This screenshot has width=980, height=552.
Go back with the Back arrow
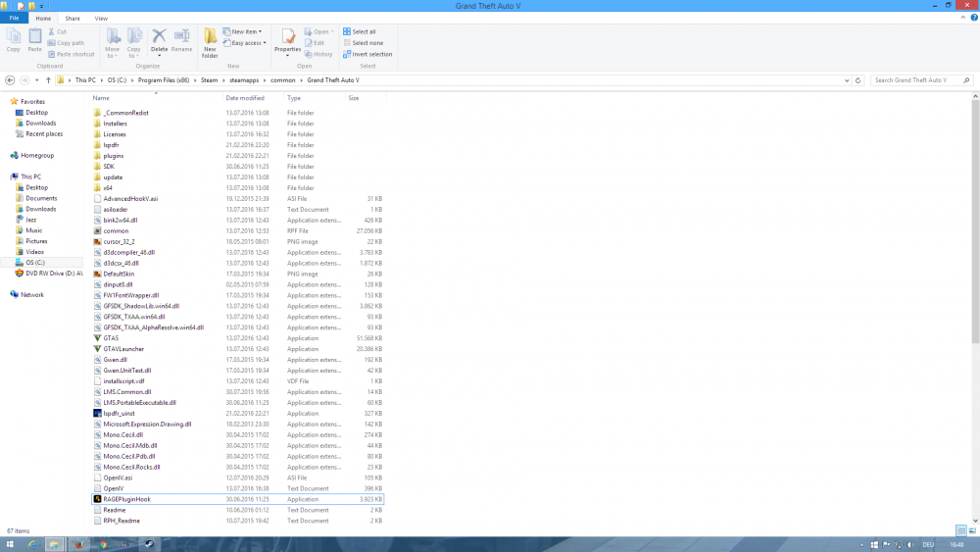10,80
